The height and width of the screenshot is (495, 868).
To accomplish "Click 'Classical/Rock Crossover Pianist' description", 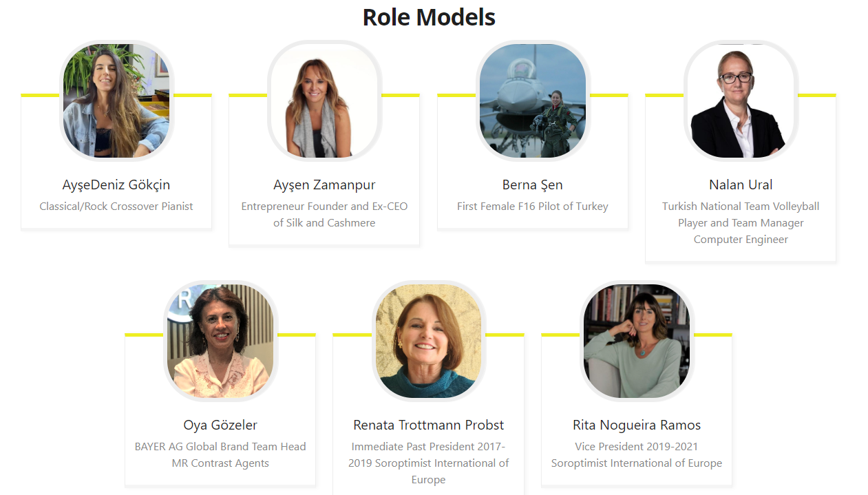I will point(116,206).
